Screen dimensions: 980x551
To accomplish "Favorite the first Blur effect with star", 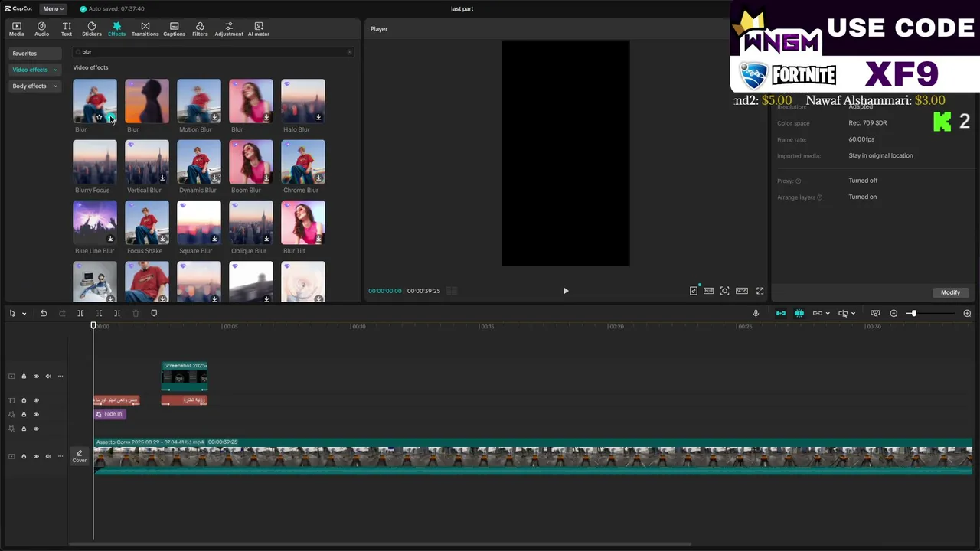I will point(99,117).
